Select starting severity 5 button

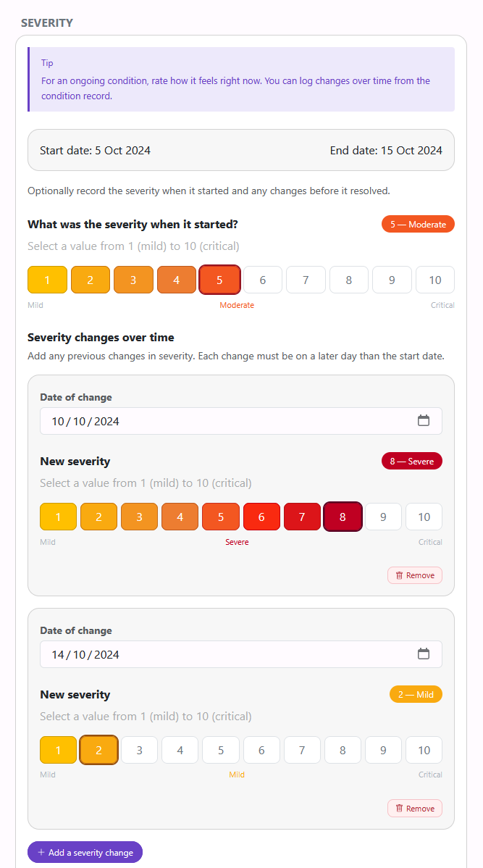click(219, 280)
